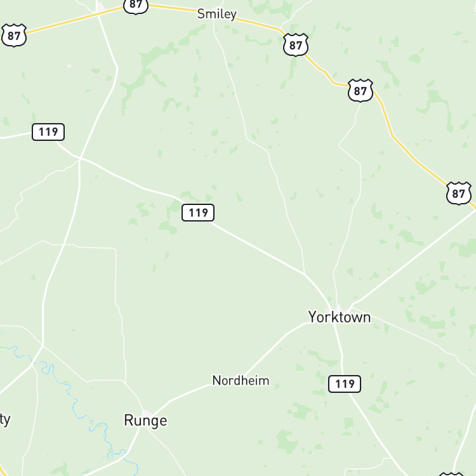Select the US 87 shield at far right edge
This screenshot has height=476, width=476.
(459, 193)
